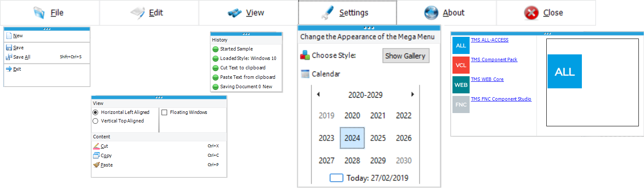Click the blue Exit arrow icon
This screenshot has height=188, width=644.
tap(9, 69)
